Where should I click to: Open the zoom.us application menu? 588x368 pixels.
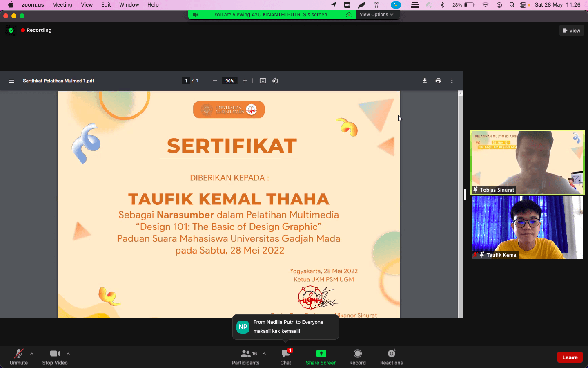pos(33,5)
